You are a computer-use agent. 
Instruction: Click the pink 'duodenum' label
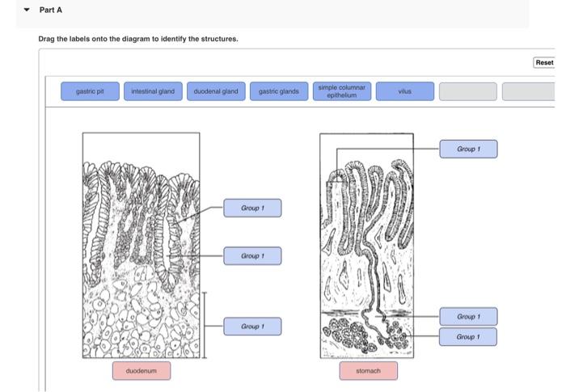(141, 371)
